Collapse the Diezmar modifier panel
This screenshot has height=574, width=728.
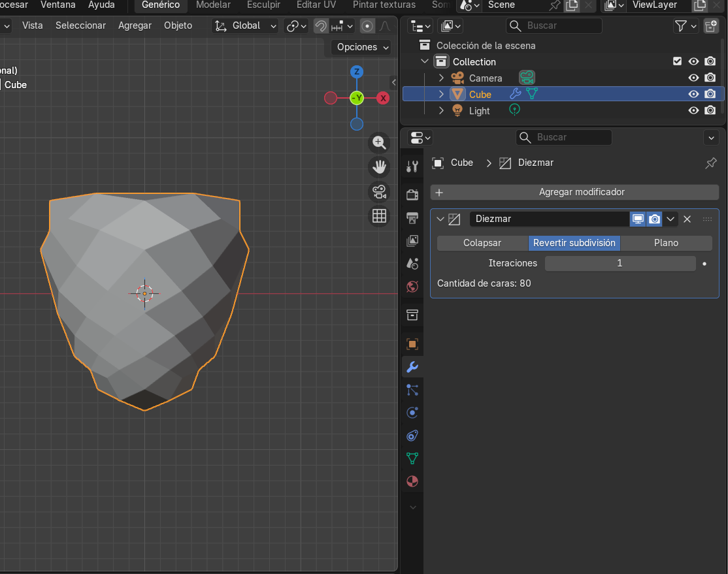tap(440, 219)
